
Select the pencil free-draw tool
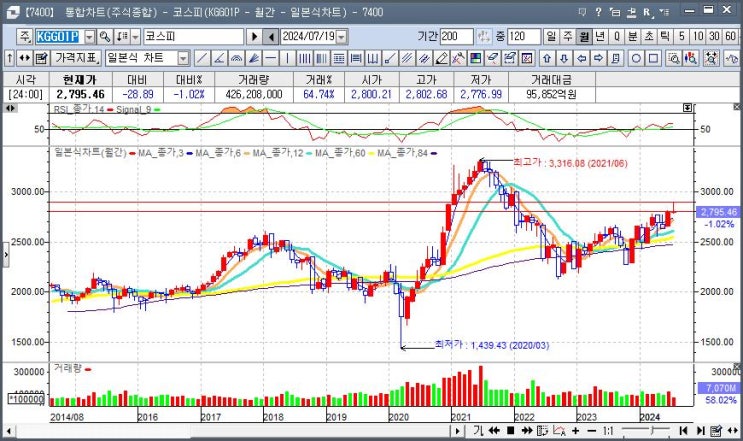tap(441, 58)
